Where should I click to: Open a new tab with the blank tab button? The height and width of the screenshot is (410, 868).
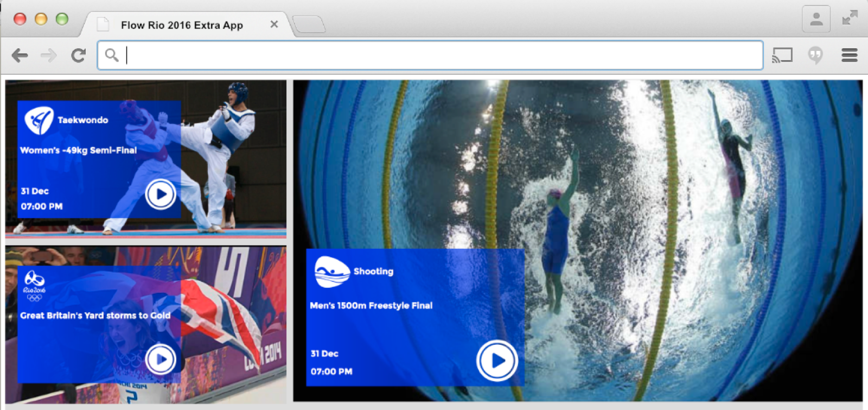tap(309, 24)
